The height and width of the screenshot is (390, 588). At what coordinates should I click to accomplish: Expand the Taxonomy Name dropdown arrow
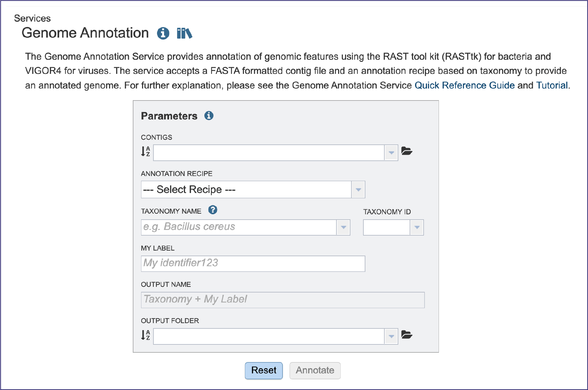(x=343, y=228)
